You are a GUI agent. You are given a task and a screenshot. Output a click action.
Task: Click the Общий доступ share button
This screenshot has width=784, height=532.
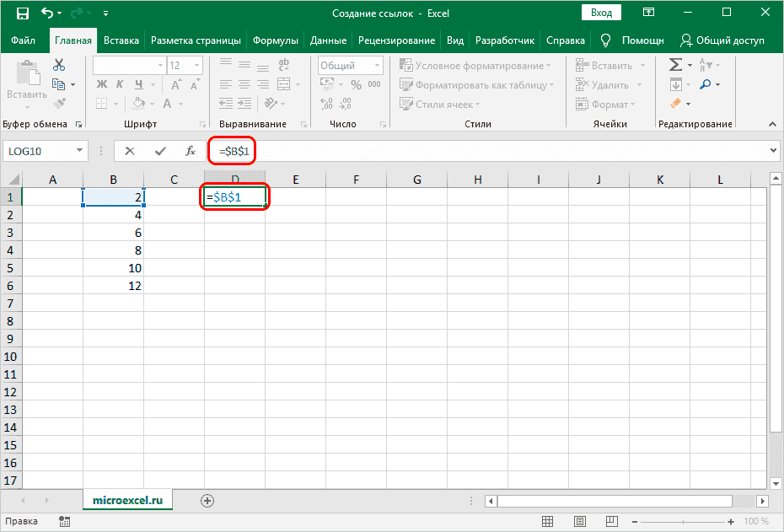point(722,40)
